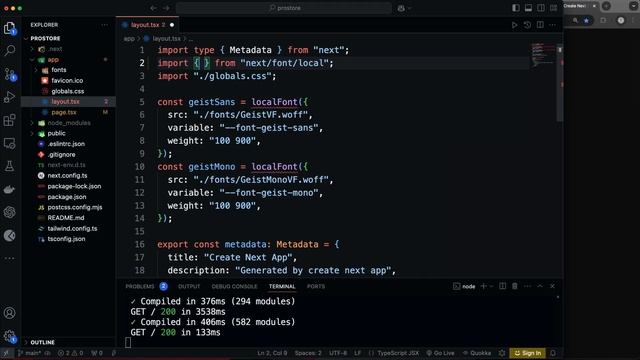640x360 pixels.
Task: Select the TERMINAL tab
Action: point(282,286)
